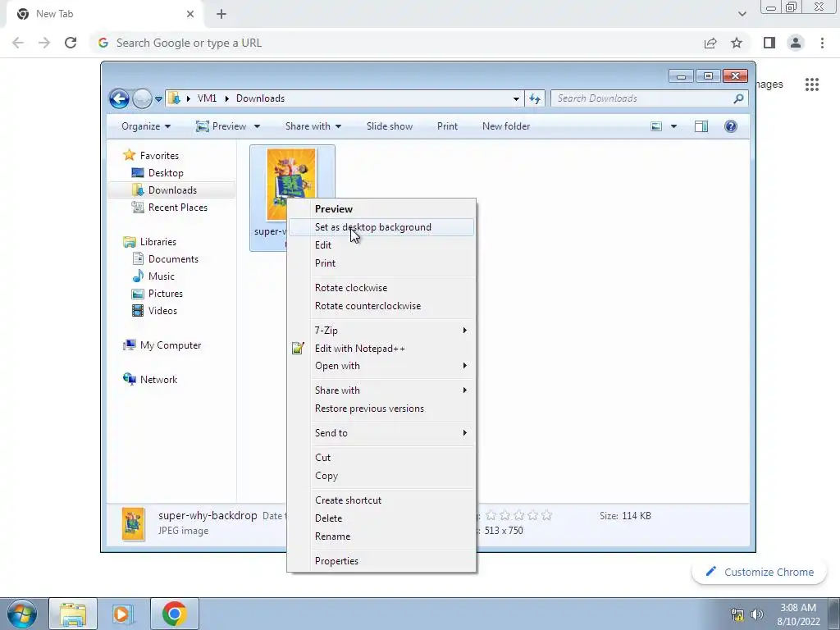Viewport: 840px width, 630px height.
Task: Click VM1 in address breadcrumb
Action: click(x=207, y=98)
